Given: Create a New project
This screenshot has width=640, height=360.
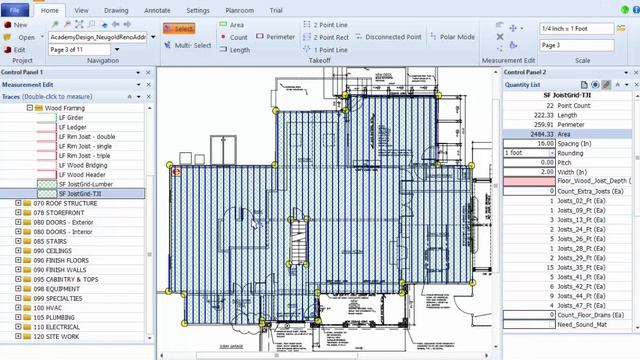Looking at the screenshot, I should coord(16,25).
